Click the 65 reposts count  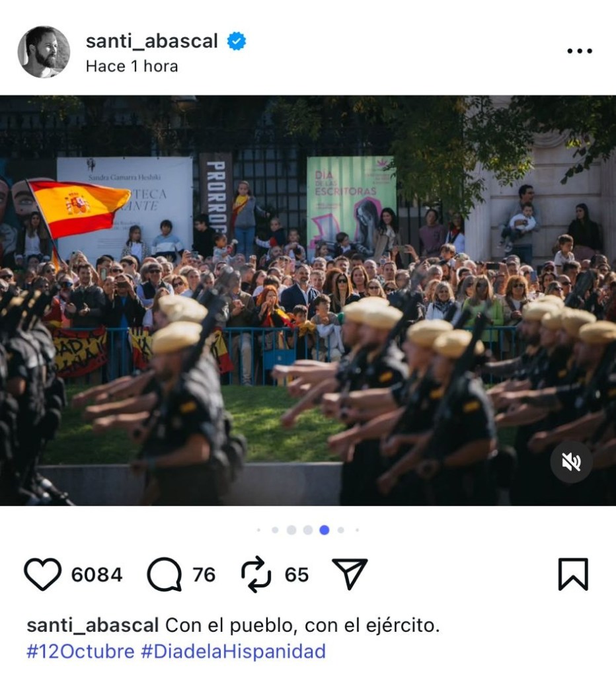coord(297,575)
